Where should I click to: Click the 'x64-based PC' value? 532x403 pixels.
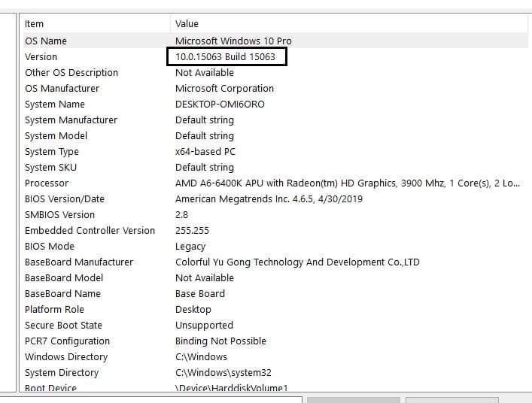(x=205, y=152)
